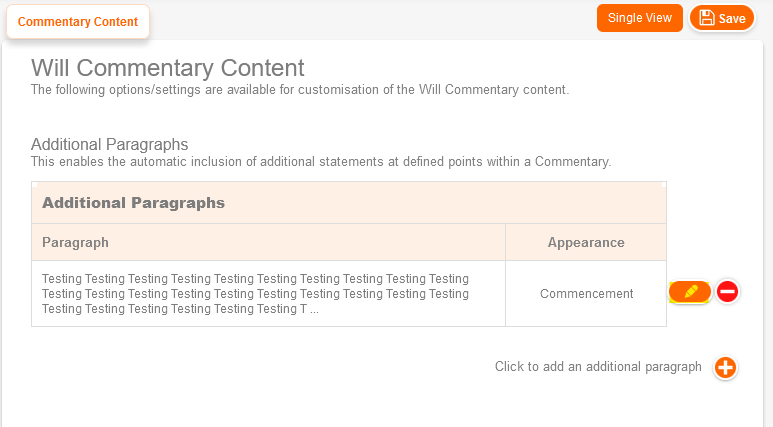This screenshot has width=773, height=427.
Task: Click the Paragraph column header
Action: 76,243
